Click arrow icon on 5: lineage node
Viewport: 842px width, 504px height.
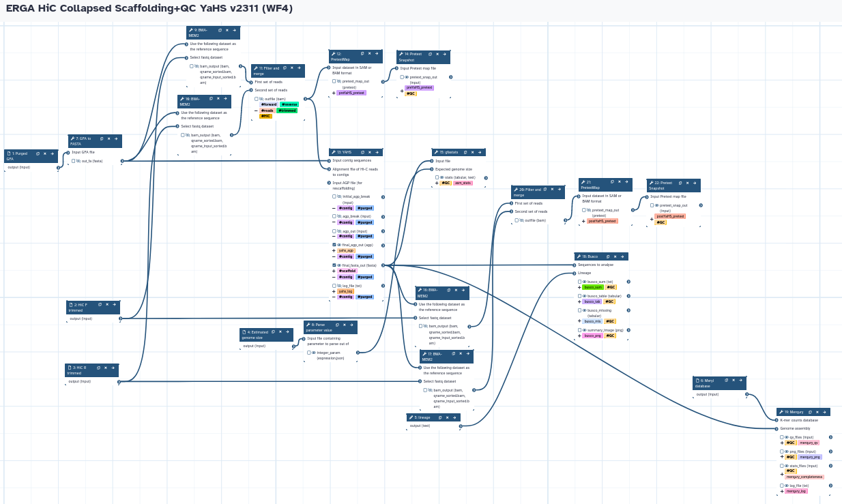454,417
